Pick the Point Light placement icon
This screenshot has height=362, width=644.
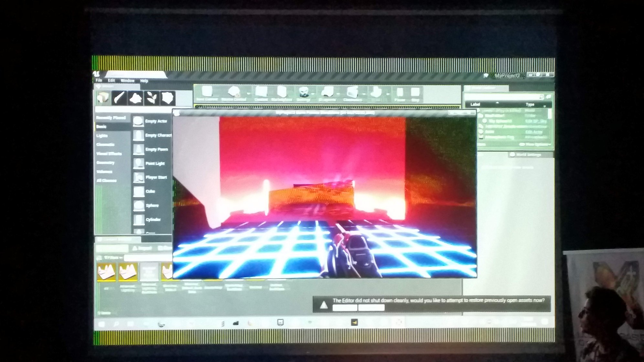138,163
